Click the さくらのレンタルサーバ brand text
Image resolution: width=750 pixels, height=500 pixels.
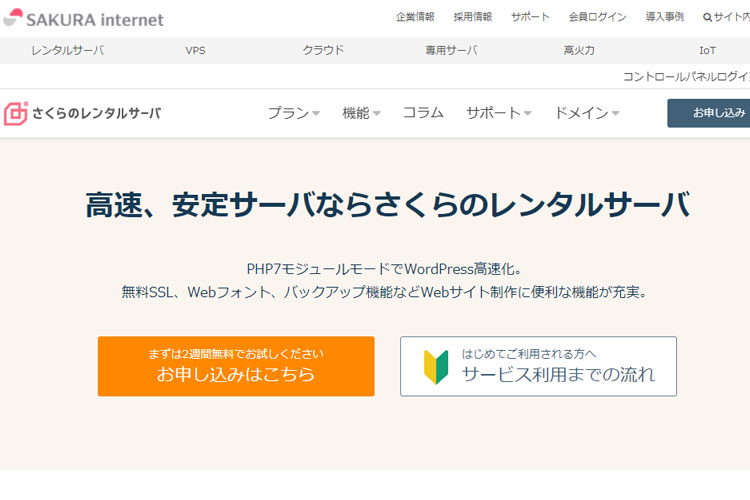tap(96, 113)
